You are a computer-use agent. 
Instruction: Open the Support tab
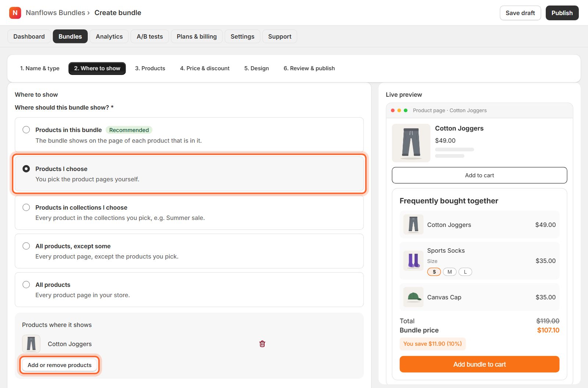tap(280, 36)
